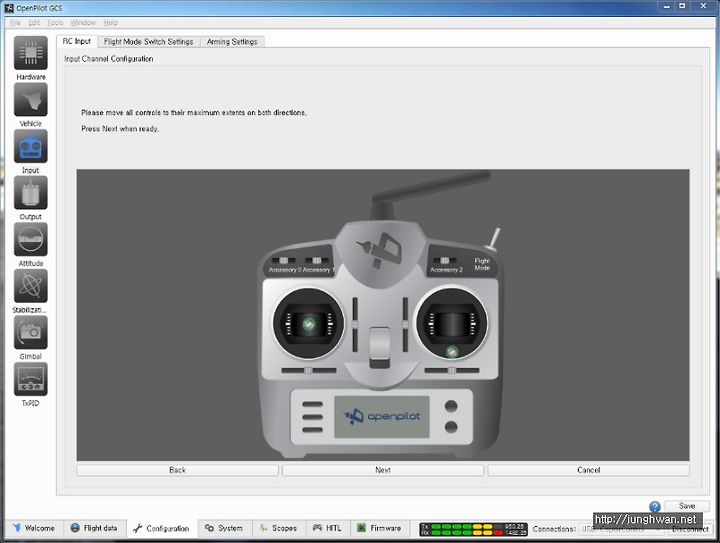Click the left stick on the transmitter
720x543 pixels.
pos(309,324)
